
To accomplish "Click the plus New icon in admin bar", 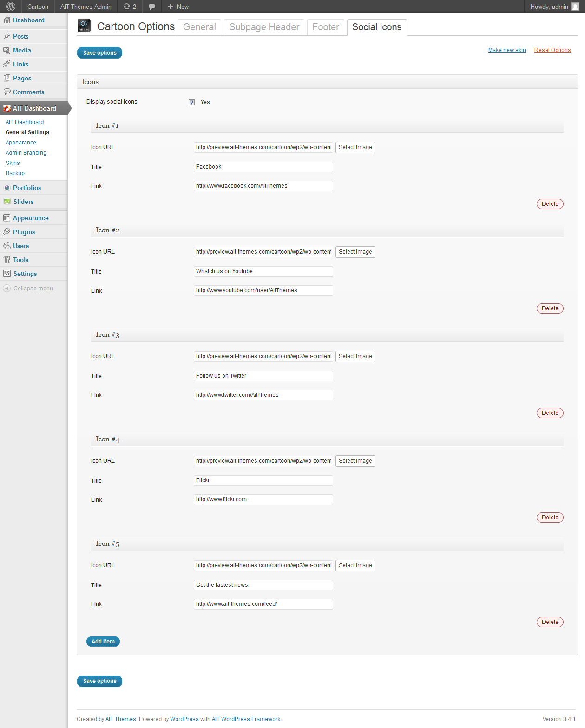I will (x=171, y=7).
